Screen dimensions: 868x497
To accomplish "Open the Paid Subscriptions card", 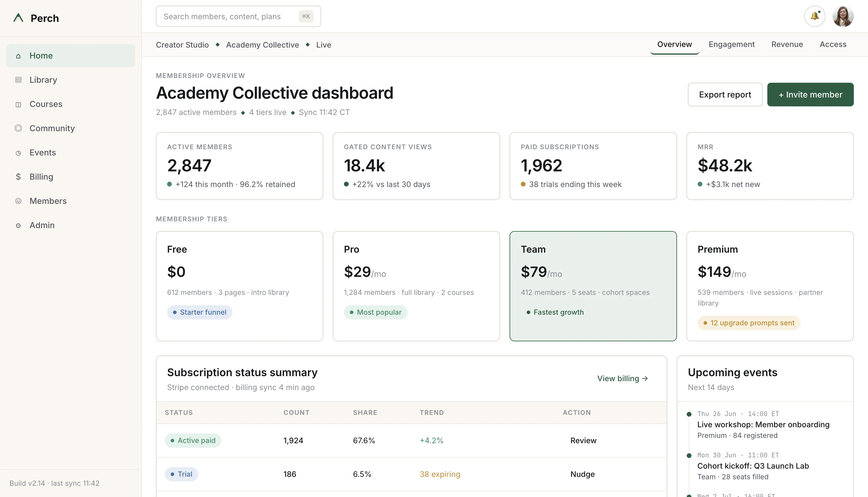I will pos(593,166).
